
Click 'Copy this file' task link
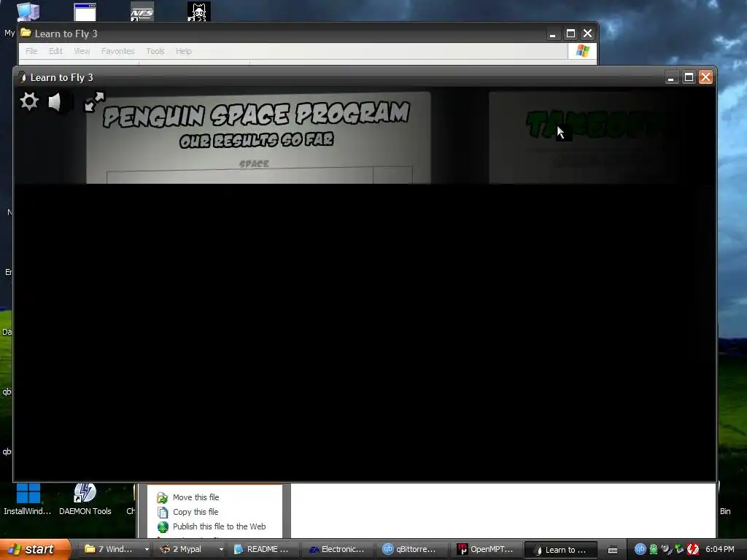(x=196, y=512)
